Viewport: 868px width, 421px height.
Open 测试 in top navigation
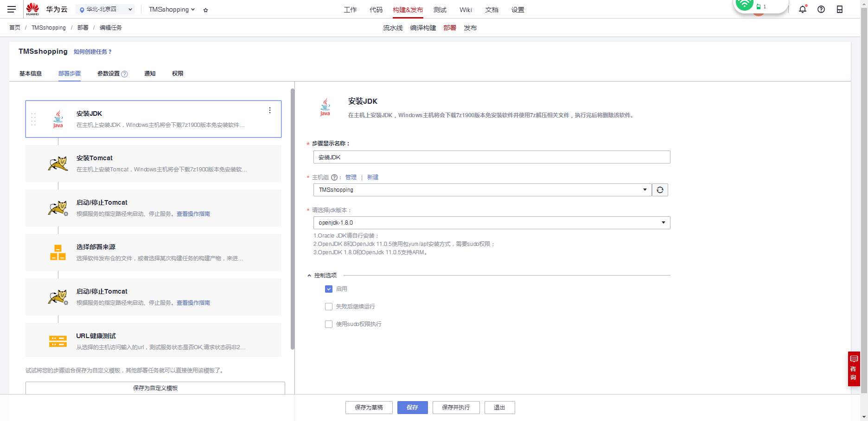click(440, 10)
